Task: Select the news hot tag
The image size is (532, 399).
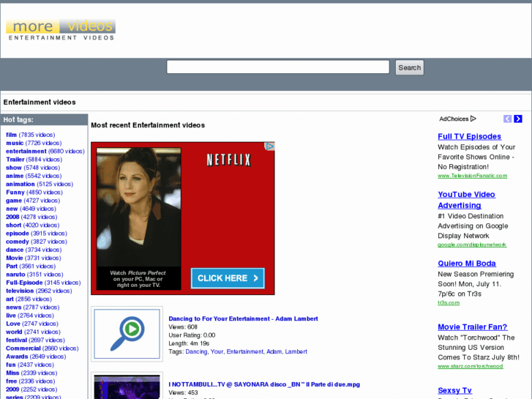Action: pyautogui.click(x=14, y=307)
